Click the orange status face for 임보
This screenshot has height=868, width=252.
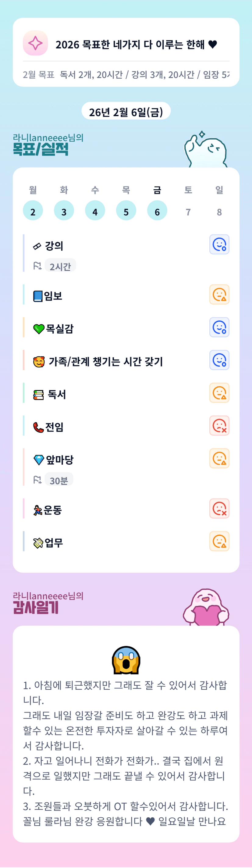[219, 295]
